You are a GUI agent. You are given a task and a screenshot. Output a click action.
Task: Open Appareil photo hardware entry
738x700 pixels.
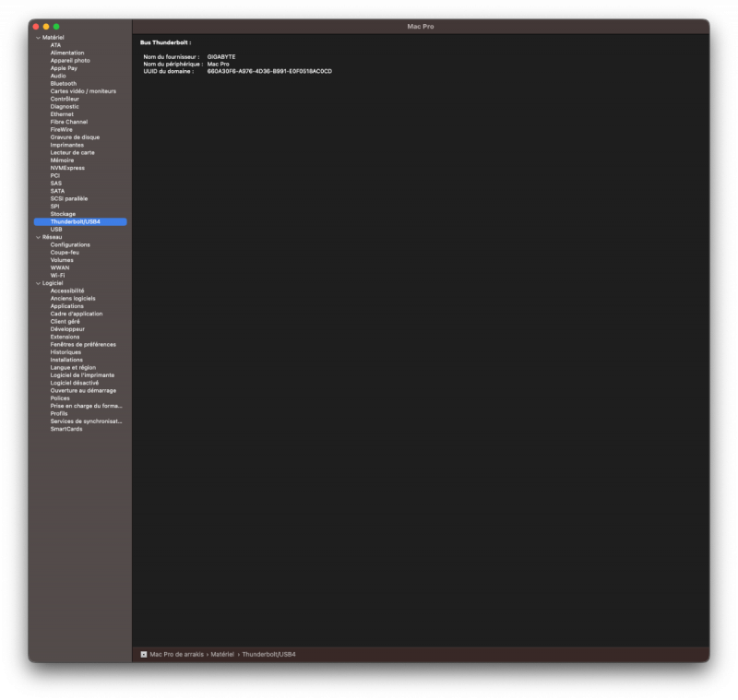coord(70,61)
